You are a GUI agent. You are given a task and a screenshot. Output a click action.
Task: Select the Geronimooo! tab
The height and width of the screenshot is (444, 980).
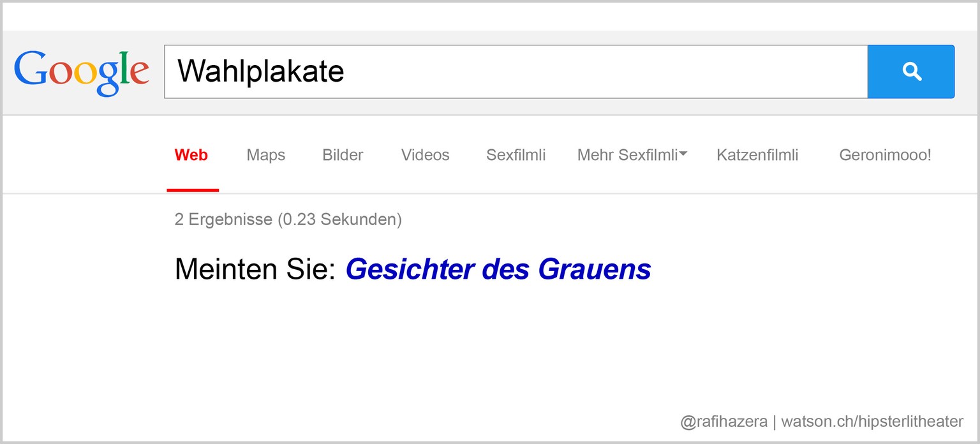tap(885, 155)
